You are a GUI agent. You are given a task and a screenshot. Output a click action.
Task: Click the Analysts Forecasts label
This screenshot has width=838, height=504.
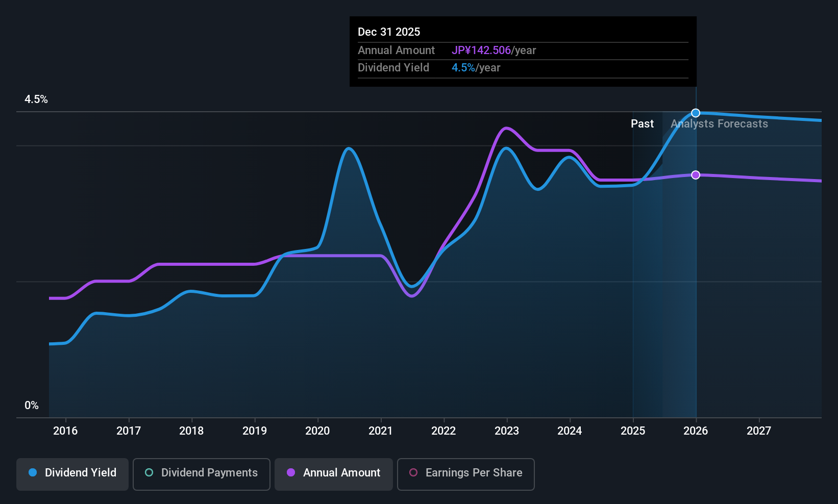coord(719,124)
